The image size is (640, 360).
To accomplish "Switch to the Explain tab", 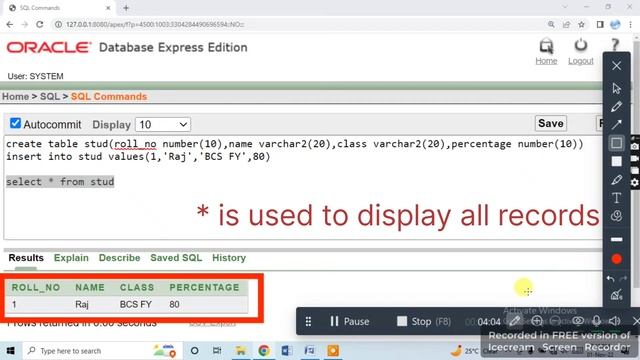I will point(71,258).
